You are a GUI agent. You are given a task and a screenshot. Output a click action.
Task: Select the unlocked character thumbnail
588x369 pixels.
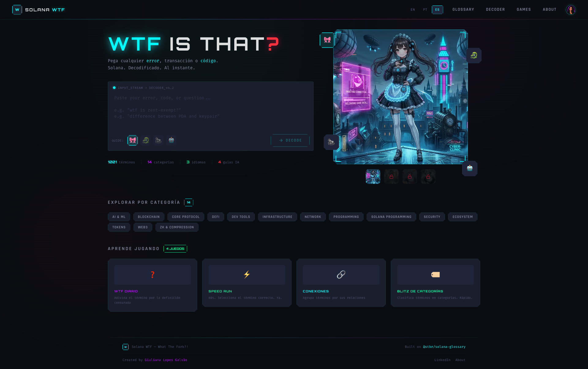click(373, 177)
